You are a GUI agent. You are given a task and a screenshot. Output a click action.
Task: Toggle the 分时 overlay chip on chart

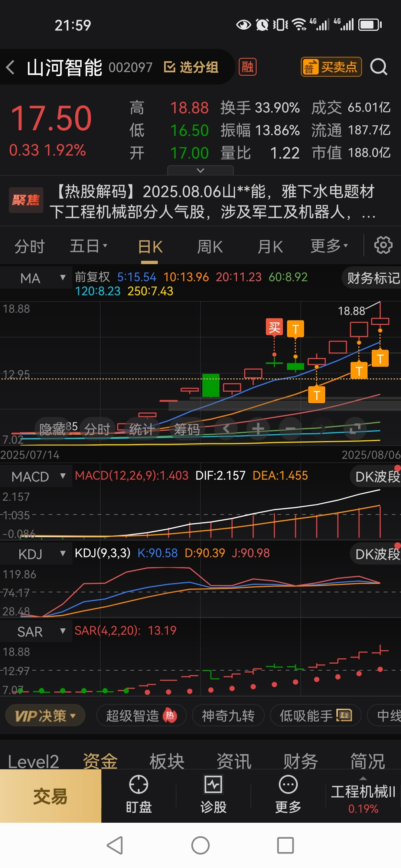97,429
